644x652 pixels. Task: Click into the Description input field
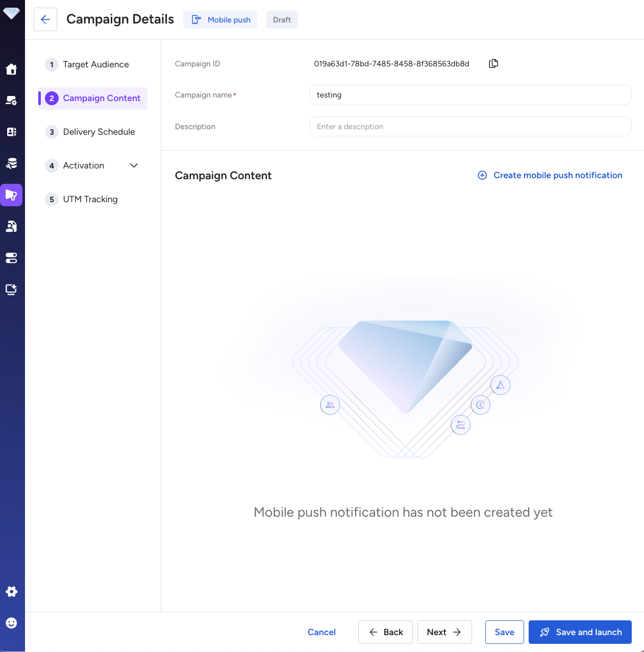coord(470,127)
